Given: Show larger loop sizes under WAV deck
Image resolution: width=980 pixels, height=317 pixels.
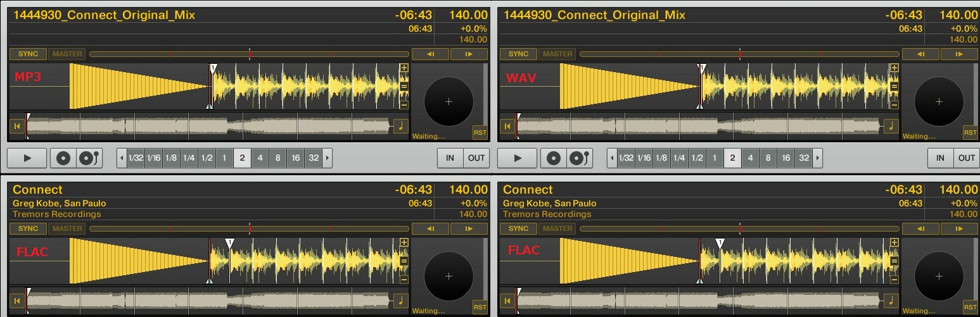Looking at the screenshot, I should point(818,158).
